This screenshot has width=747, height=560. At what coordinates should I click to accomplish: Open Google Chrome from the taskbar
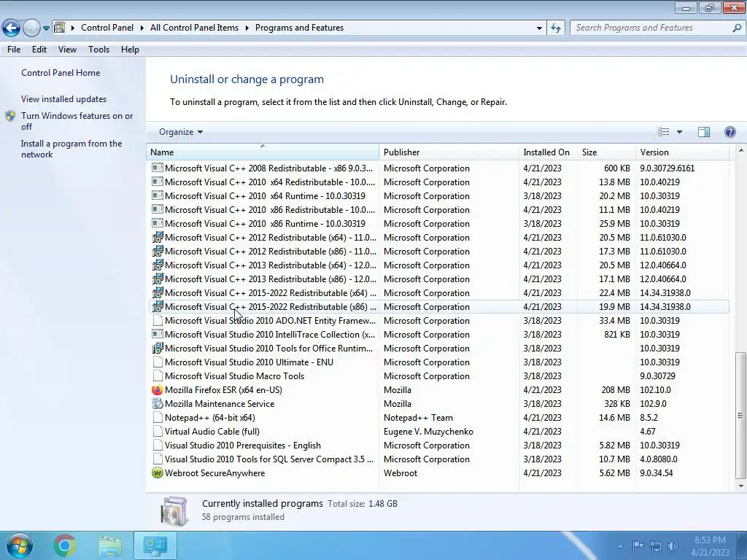[x=65, y=545]
